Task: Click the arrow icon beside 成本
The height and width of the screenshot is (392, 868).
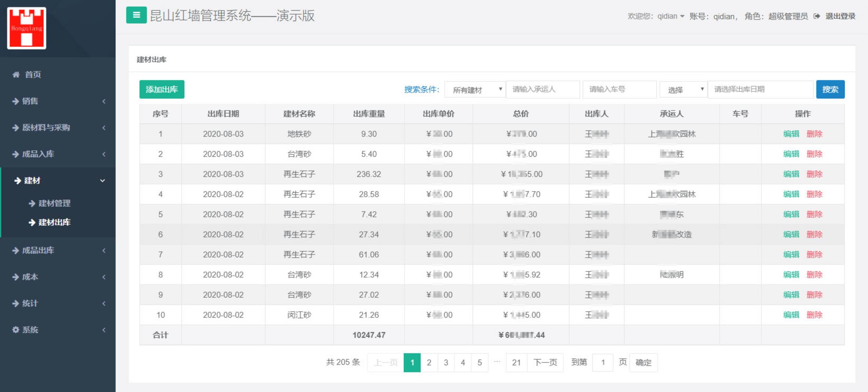Action: pyautogui.click(x=16, y=277)
